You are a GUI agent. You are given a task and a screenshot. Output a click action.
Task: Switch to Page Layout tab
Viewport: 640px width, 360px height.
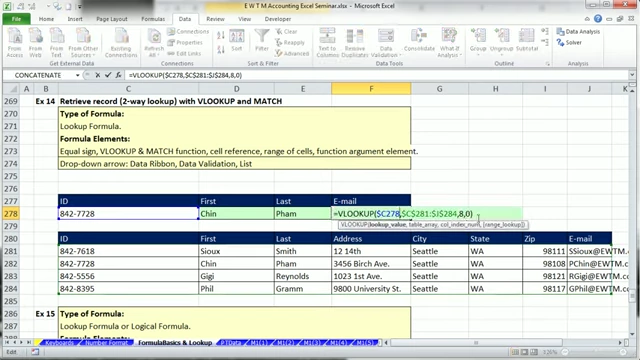point(111,19)
